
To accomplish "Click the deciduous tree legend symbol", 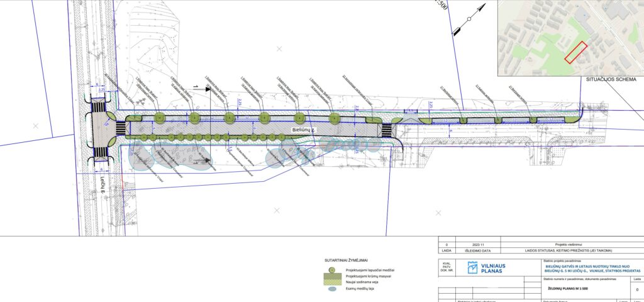I will 331,269.
